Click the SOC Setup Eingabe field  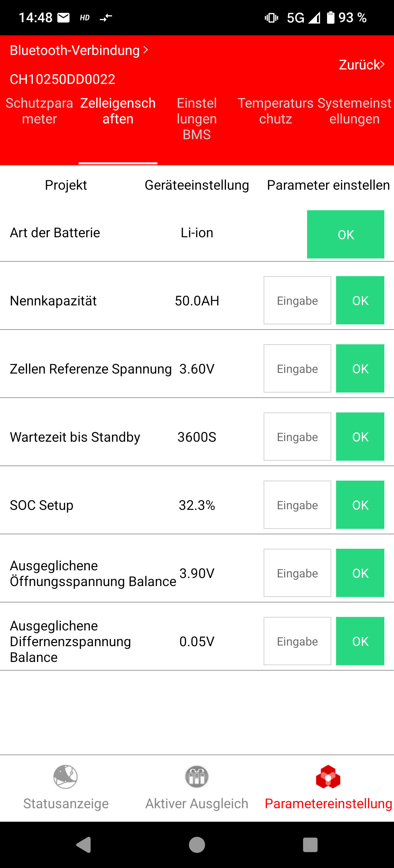(297, 505)
